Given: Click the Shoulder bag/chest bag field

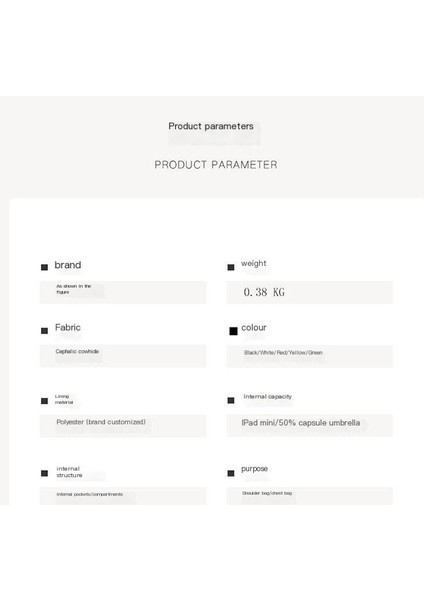Looking at the screenshot, I should pos(310,496).
